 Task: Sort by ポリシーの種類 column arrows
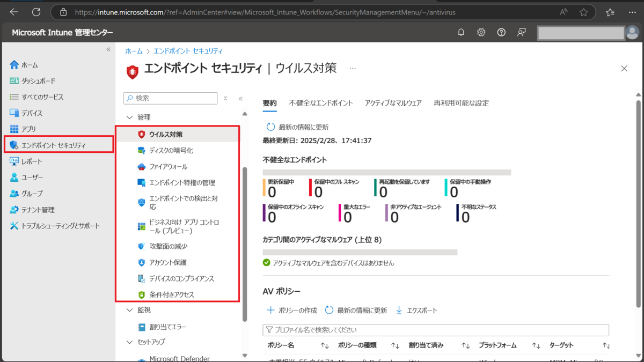[396, 346]
